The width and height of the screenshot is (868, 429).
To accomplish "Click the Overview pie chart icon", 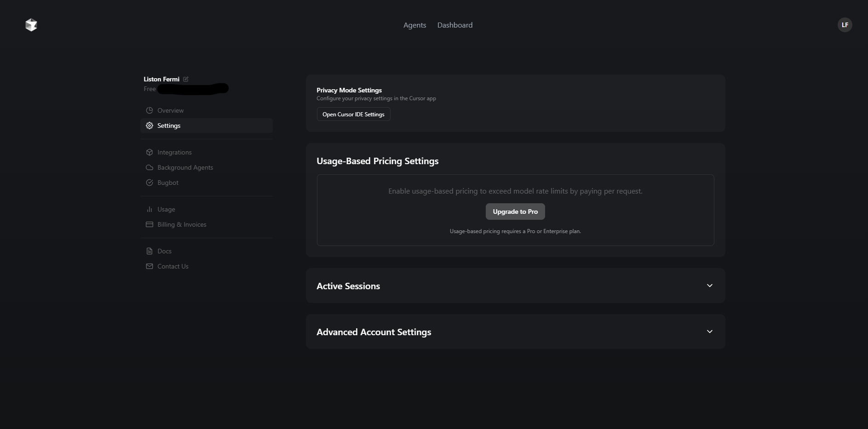I will click(149, 110).
